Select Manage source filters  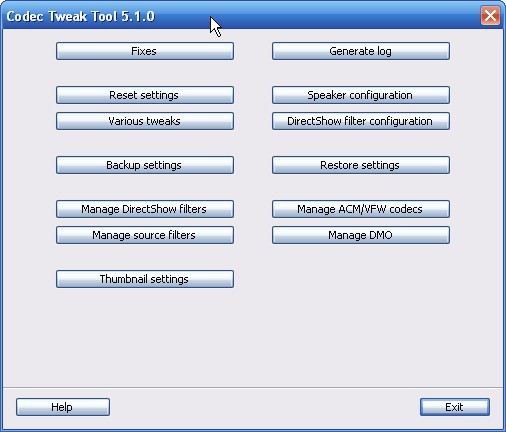point(145,235)
